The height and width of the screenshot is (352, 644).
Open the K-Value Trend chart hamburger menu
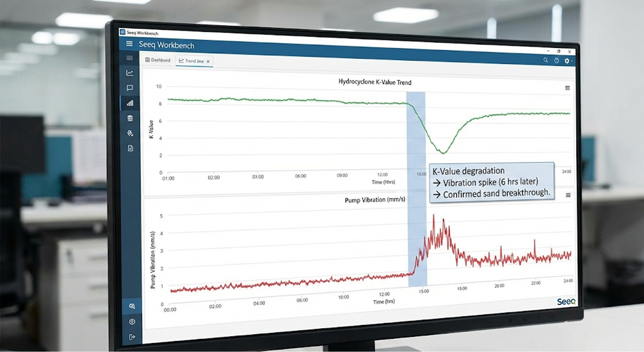click(567, 88)
